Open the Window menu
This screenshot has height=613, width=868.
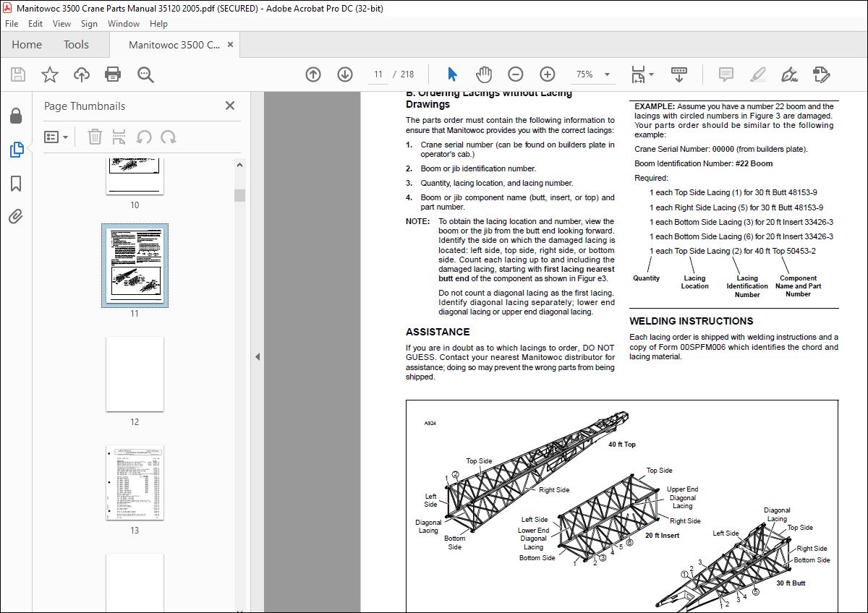tap(124, 23)
